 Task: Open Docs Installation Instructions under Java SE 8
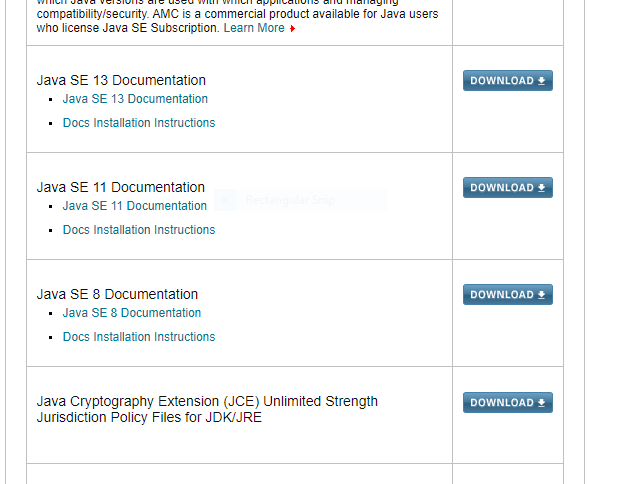(x=138, y=337)
